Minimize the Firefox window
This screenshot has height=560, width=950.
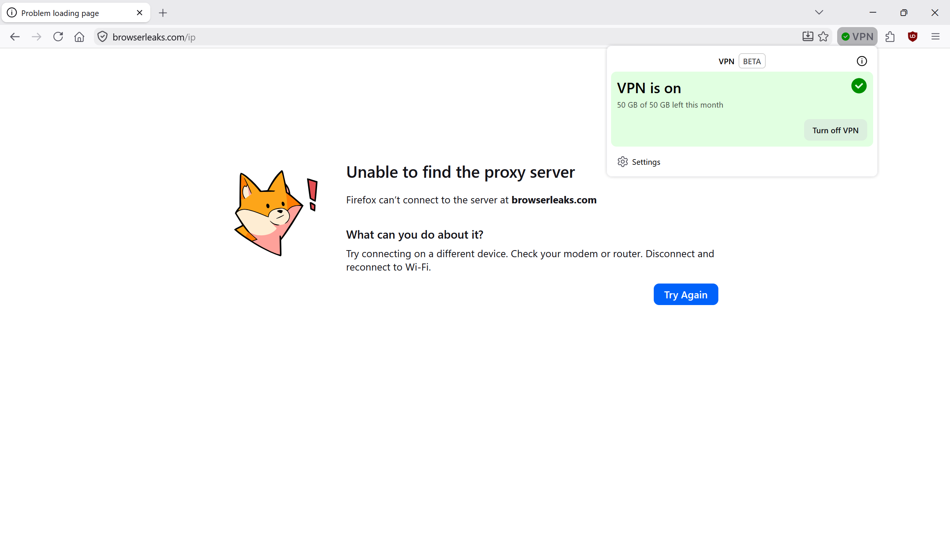click(873, 13)
